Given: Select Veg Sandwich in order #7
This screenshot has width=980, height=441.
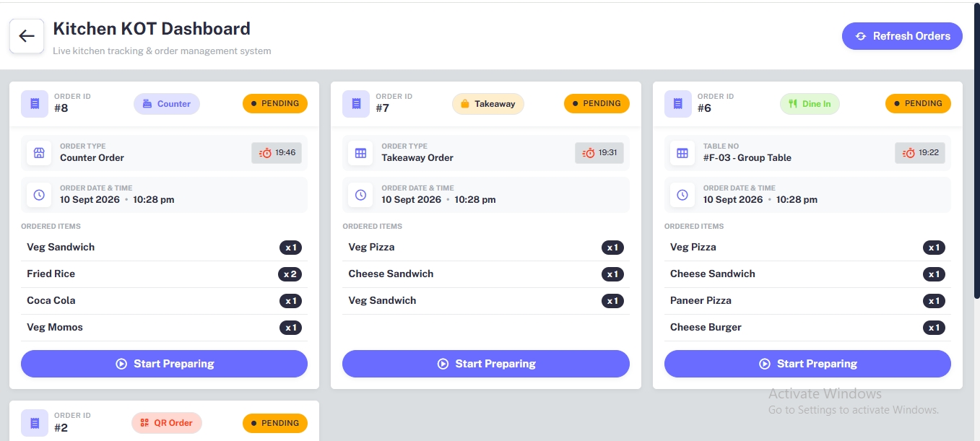Looking at the screenshot, I should click(x=486, y=301).
